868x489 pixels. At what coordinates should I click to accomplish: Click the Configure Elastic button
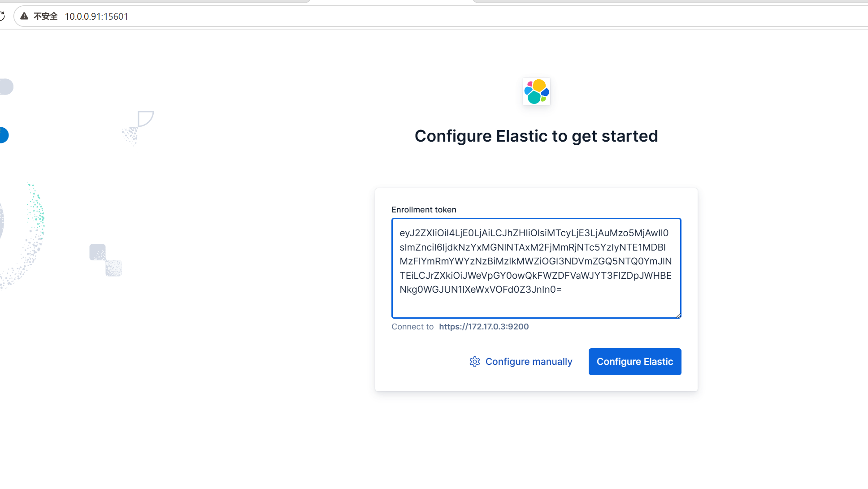pyautogui.click(x=634, y=362)
